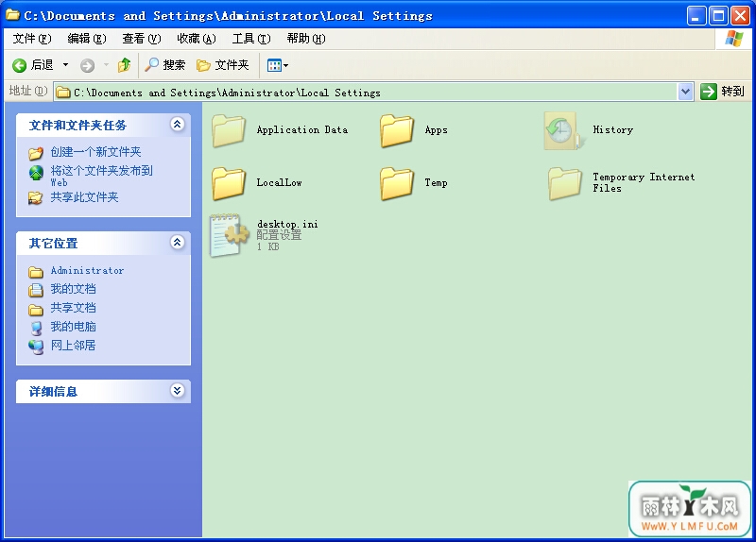This screenshot has width=756, height=542.
Task: Go back using the green back arrow icon
Action: tap(19, 65)
